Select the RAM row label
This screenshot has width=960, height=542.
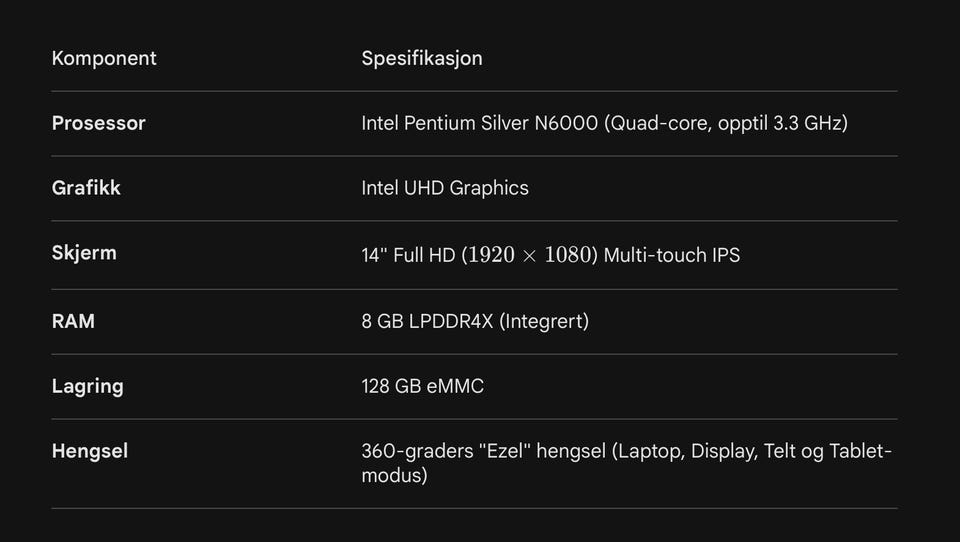(x=73, y=321)
